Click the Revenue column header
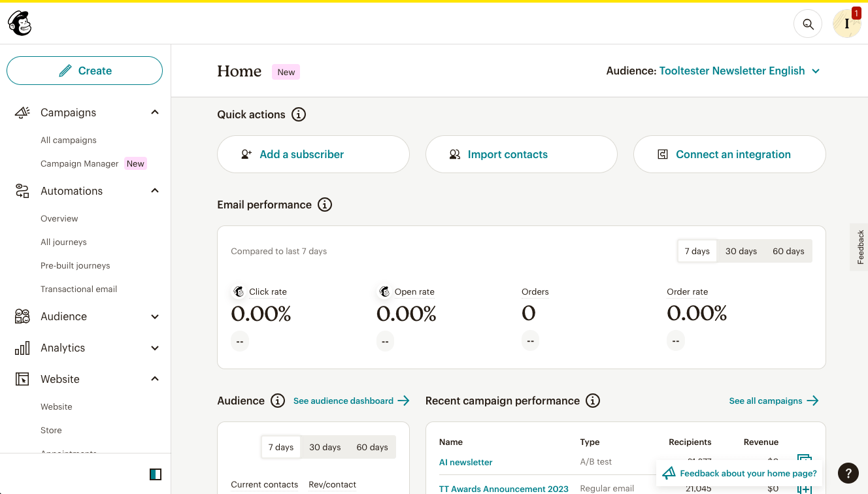 pyautogui.click(x=761, y=442)
